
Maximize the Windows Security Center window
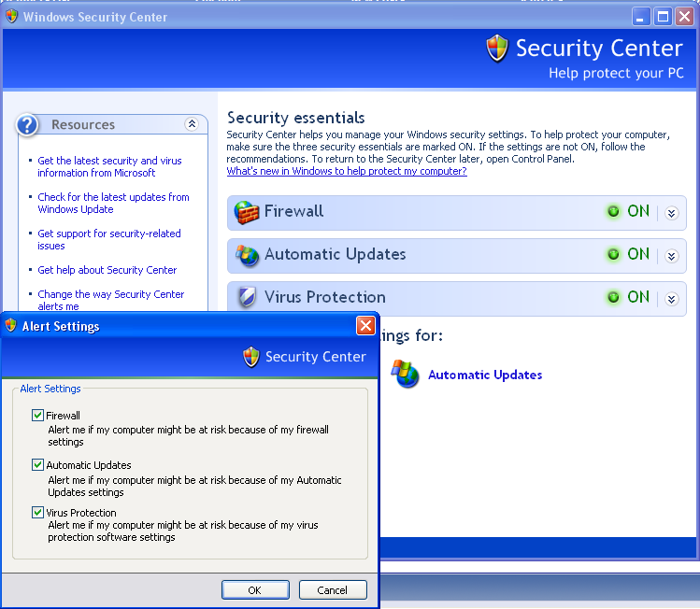(663, 17)
